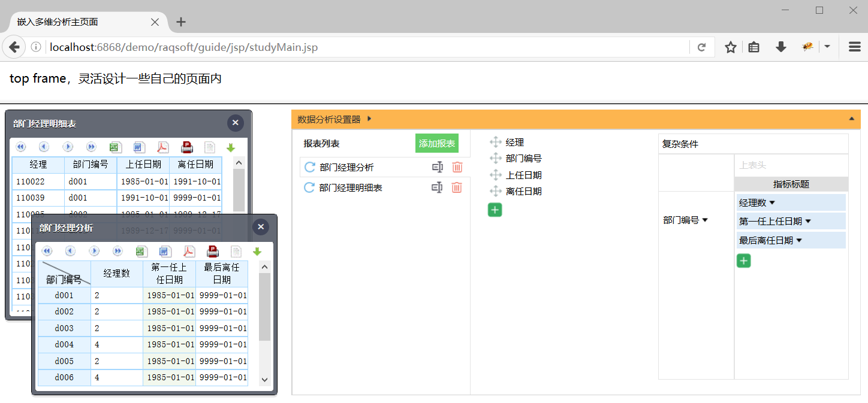Add a new field with green plus

pyautogui.click(x=495, y=210)
